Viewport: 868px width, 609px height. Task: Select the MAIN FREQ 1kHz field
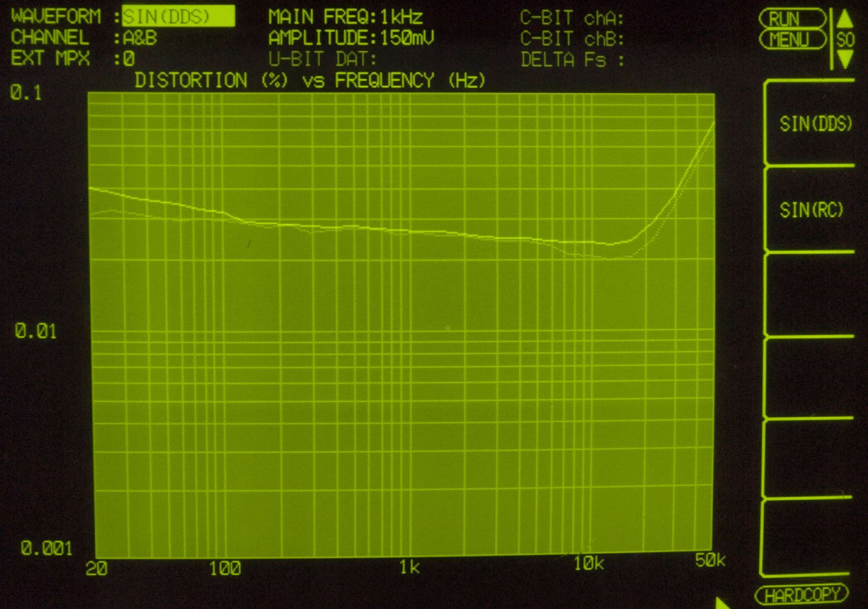point(346,17)
